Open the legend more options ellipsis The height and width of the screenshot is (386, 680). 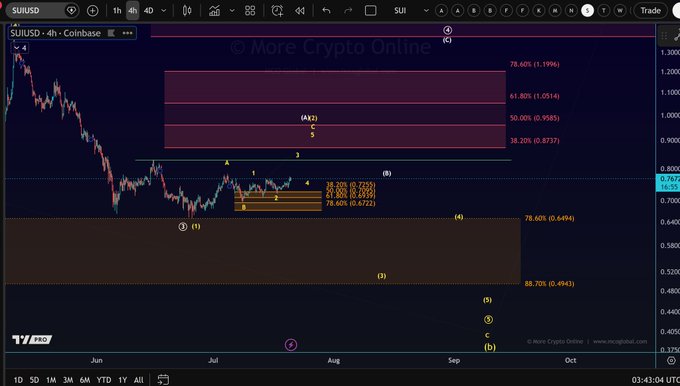(x=128, y=33)
